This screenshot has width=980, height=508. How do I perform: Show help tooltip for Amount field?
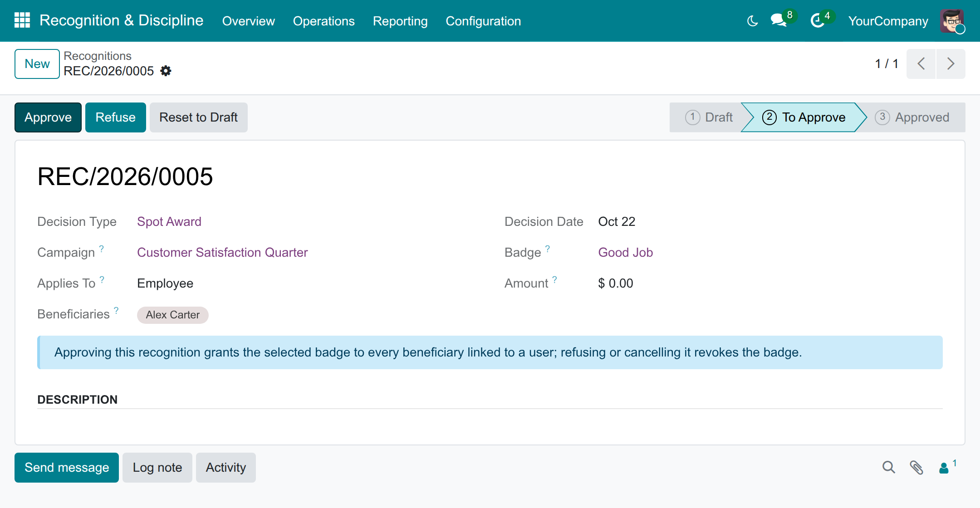click(554, 279)
